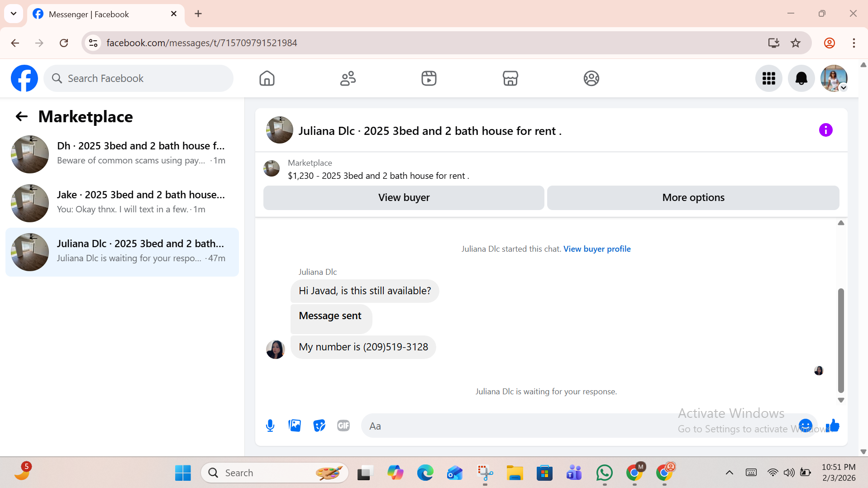Open the Facebook logo home link
868x488 pixels.
click(x=24, y=78)
